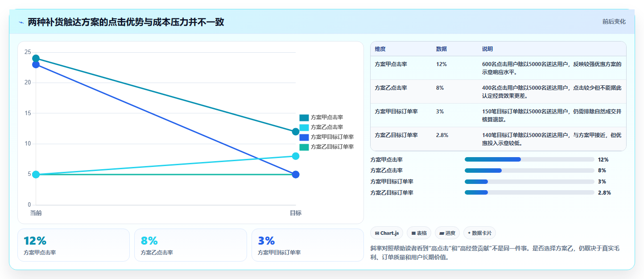Click description starting 600名点击用户
Image resolution: width=644 pixels, height=279 pixels.
tap(552, 68)
